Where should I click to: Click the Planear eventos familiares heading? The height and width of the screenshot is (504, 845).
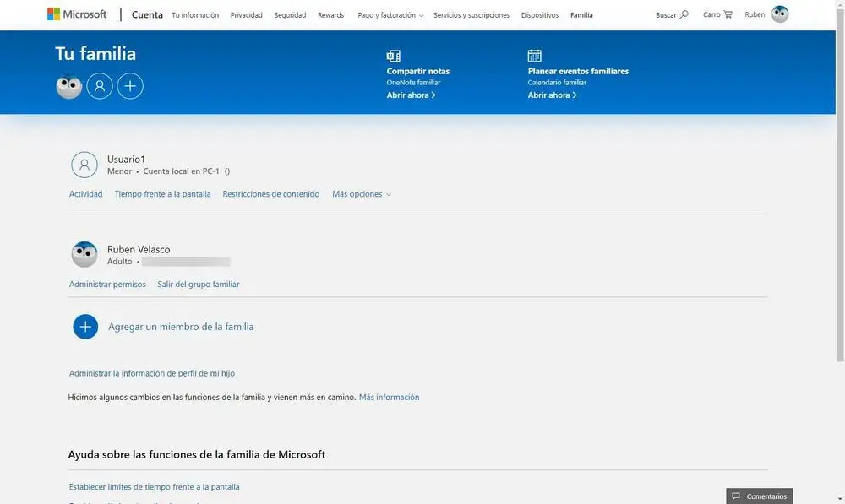578,71
